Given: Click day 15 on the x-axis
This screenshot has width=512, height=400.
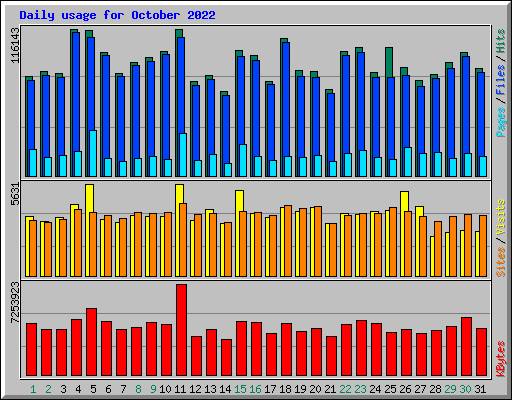Looking at the screenshot, I should [x=240, y=389].
